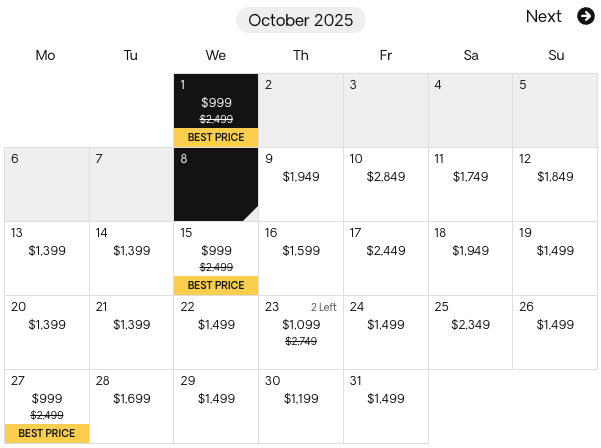This screenshot has height=448, width=601.
Task: Choose October 31 at $1,499
Action: 386,406
